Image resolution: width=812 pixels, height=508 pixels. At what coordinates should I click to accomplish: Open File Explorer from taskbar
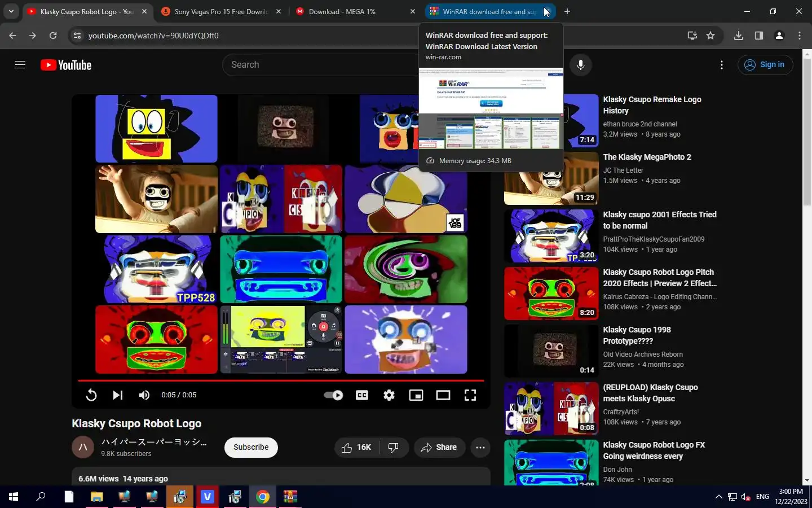(97, 497)
